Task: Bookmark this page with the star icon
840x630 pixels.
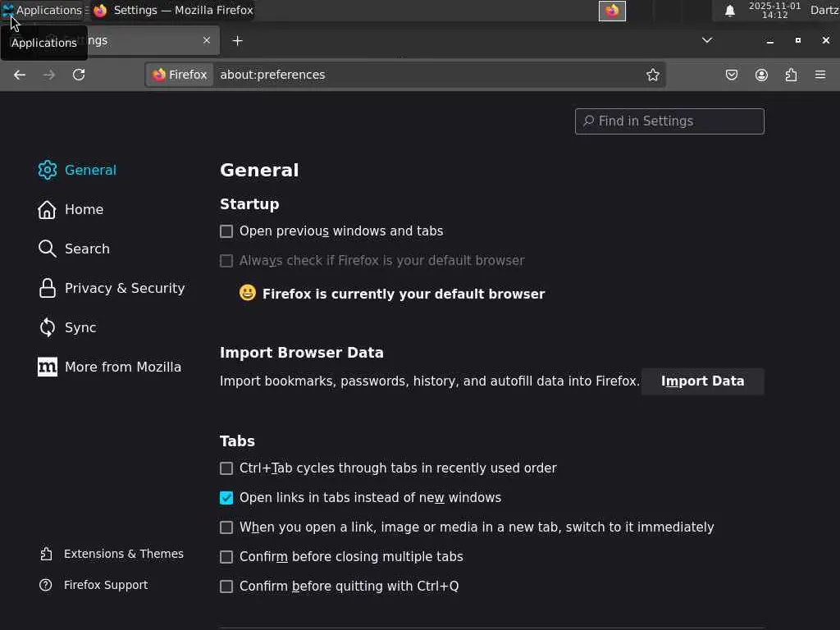Action: click(x=653, y=75)
